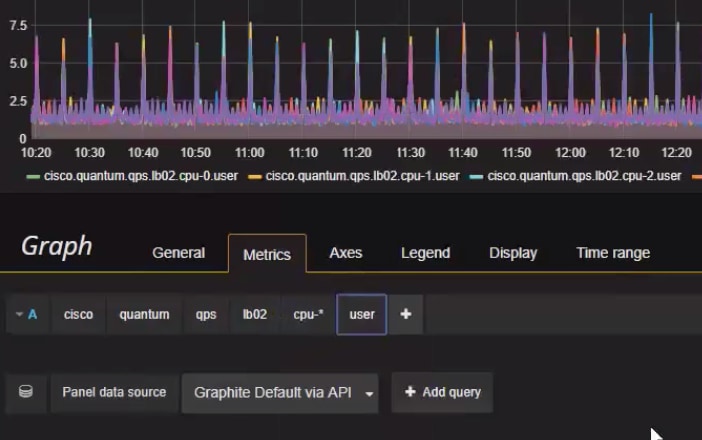This screenshot has height=440, width=702.
Task: Open the Axes tab
Action: 346,253
